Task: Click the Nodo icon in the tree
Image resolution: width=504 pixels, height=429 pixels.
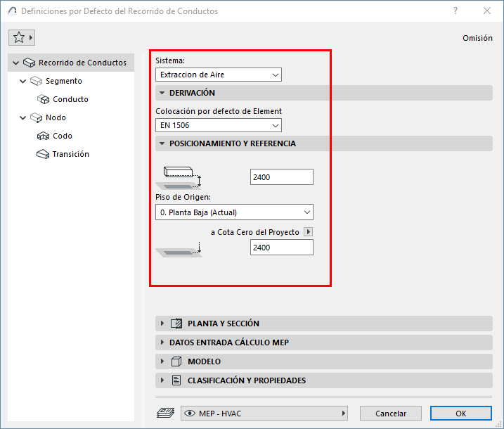Action: 37,117
